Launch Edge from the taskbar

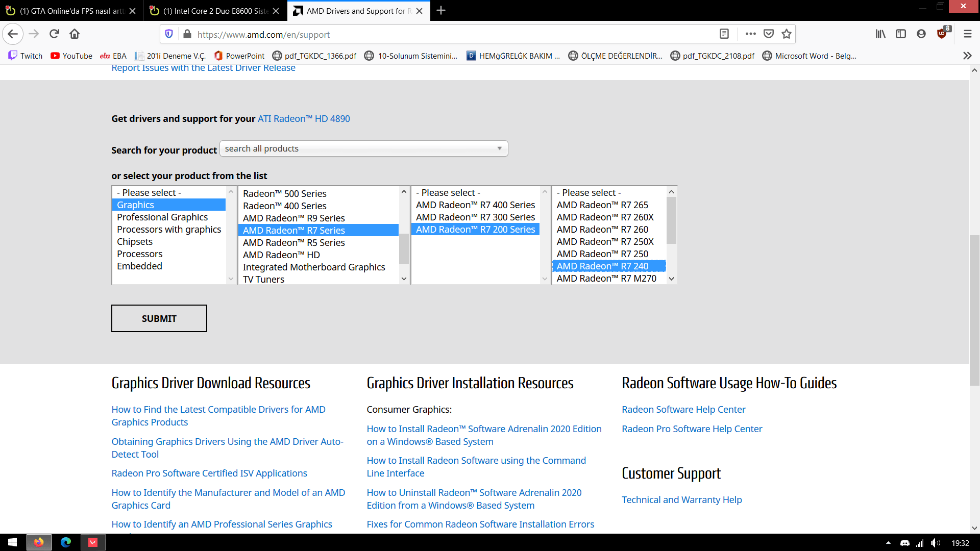[x=66, y=542]
